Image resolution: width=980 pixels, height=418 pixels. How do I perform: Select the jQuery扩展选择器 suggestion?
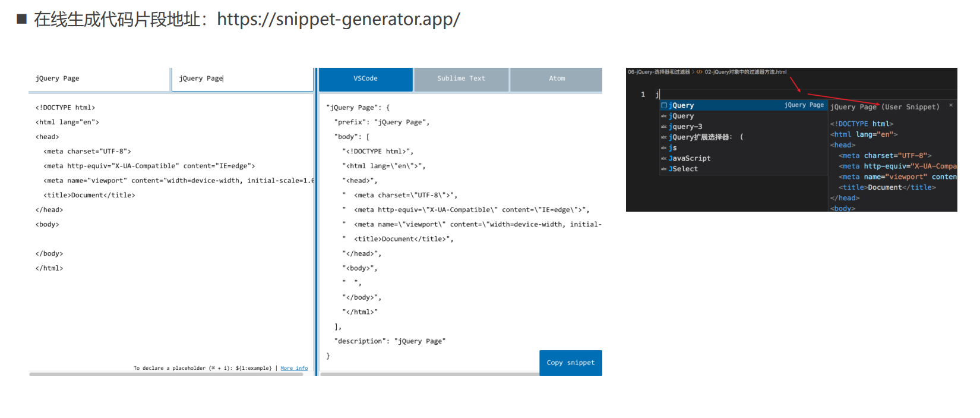click(744, 137)
